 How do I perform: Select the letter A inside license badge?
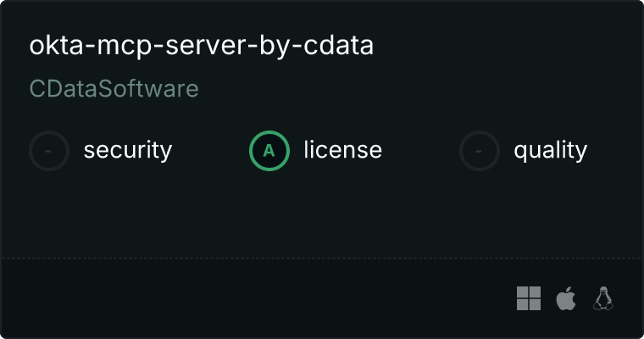[x=269, y=151]
